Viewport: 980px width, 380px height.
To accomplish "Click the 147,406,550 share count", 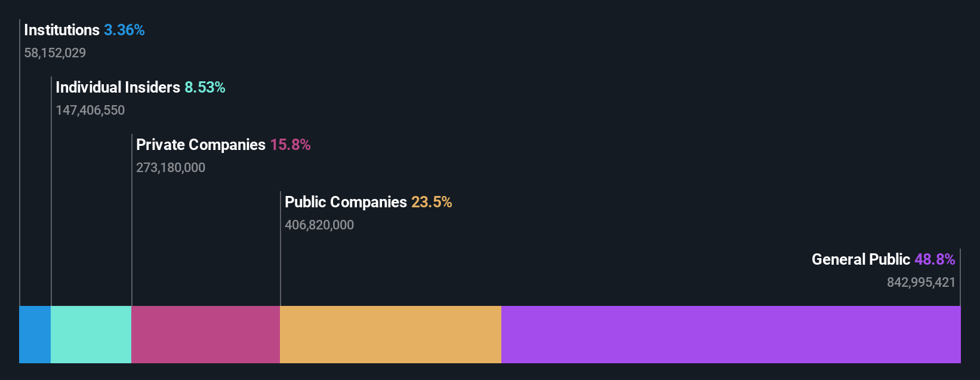I will point(90,111).
